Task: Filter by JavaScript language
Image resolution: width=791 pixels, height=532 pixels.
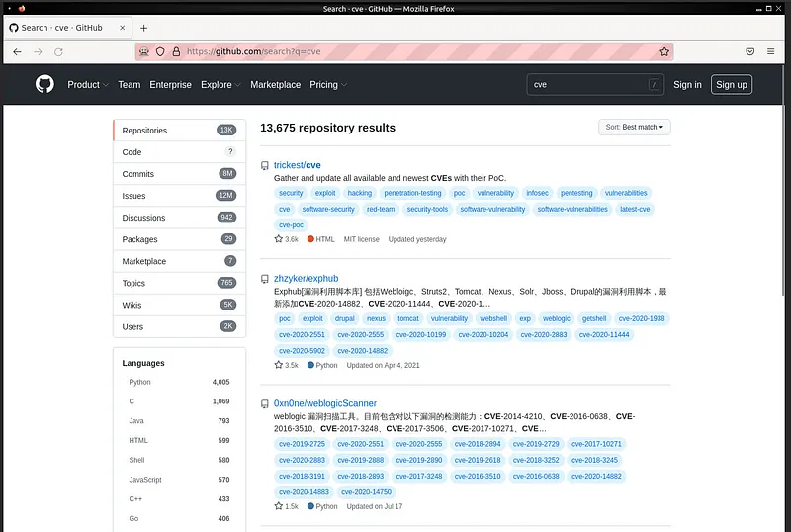Action: pos(179,480)
